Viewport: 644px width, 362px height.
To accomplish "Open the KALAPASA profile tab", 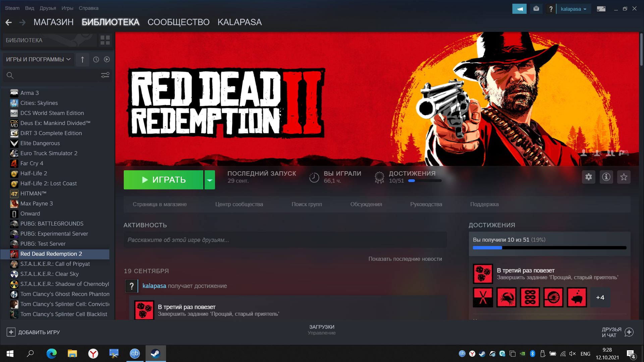I will (x=239, y=22).
